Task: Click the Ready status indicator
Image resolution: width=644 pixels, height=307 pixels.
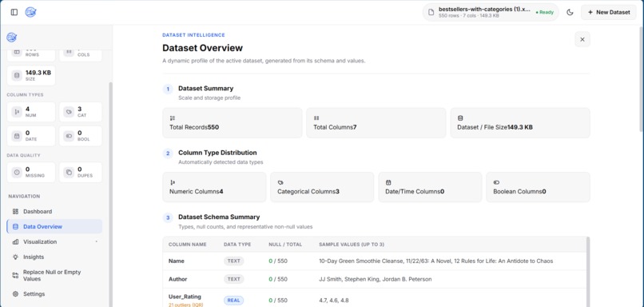Action: coord(545,12)
